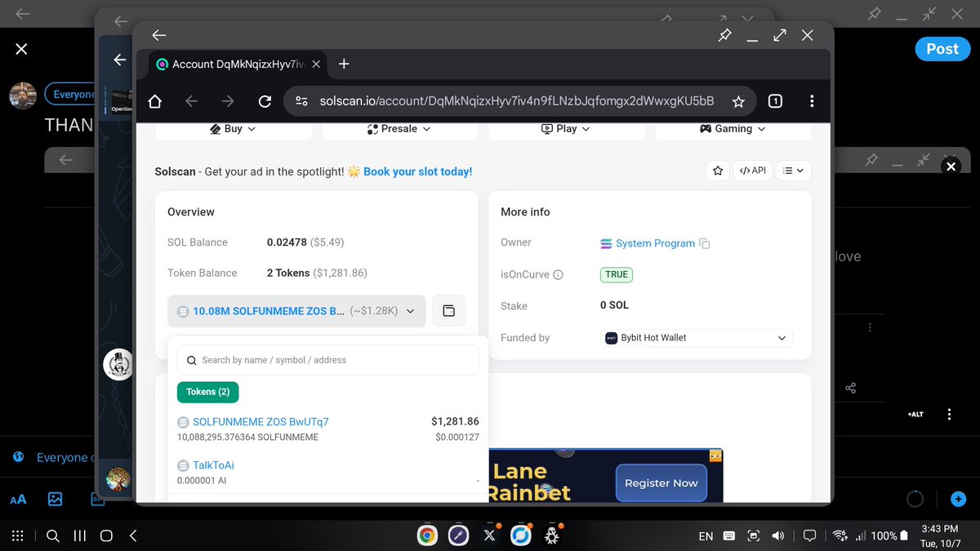Open text formatting AA in X composer
980x551 pixels.
click(18, 500)
